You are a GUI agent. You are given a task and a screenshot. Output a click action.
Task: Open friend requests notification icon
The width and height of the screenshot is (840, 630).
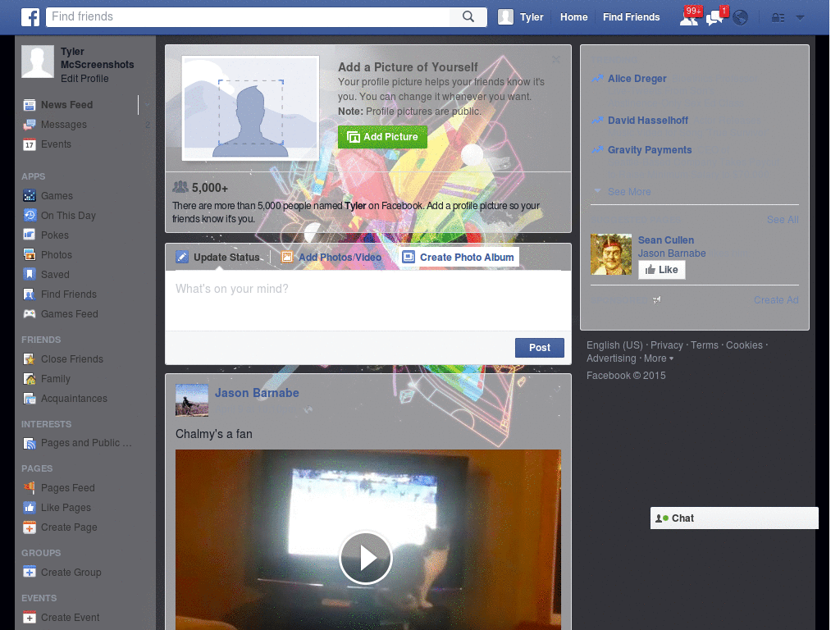tap(689, 18)
